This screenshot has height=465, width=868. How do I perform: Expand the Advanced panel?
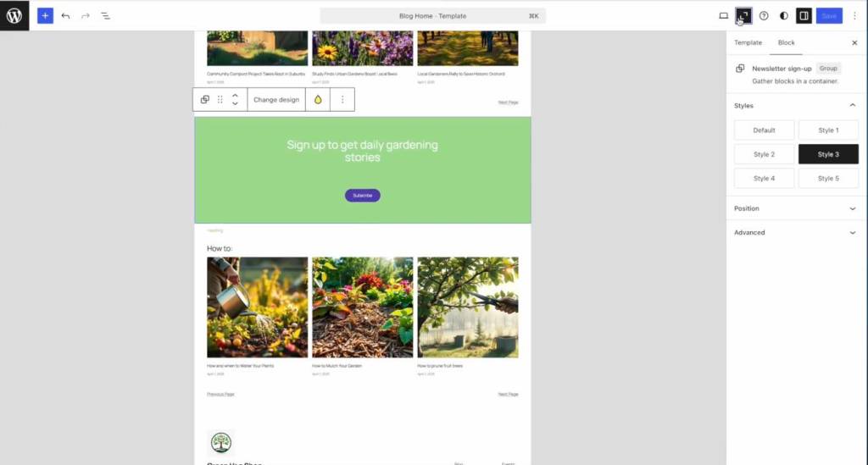click(795, 232)
